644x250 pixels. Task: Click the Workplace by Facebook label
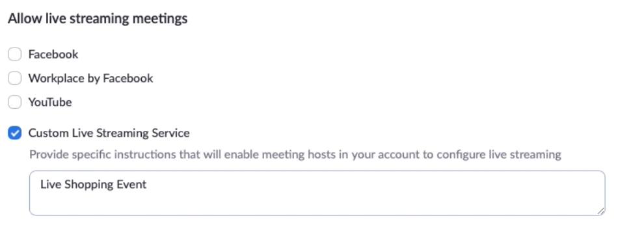point(90,78)
